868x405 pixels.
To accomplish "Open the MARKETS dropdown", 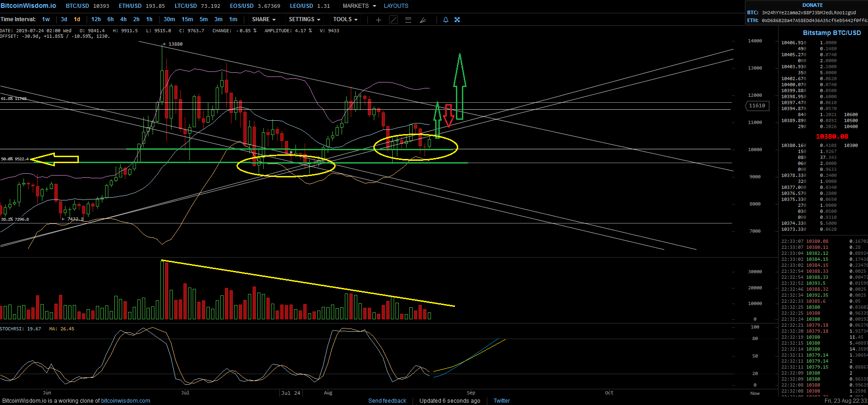I will coord(359,6).
